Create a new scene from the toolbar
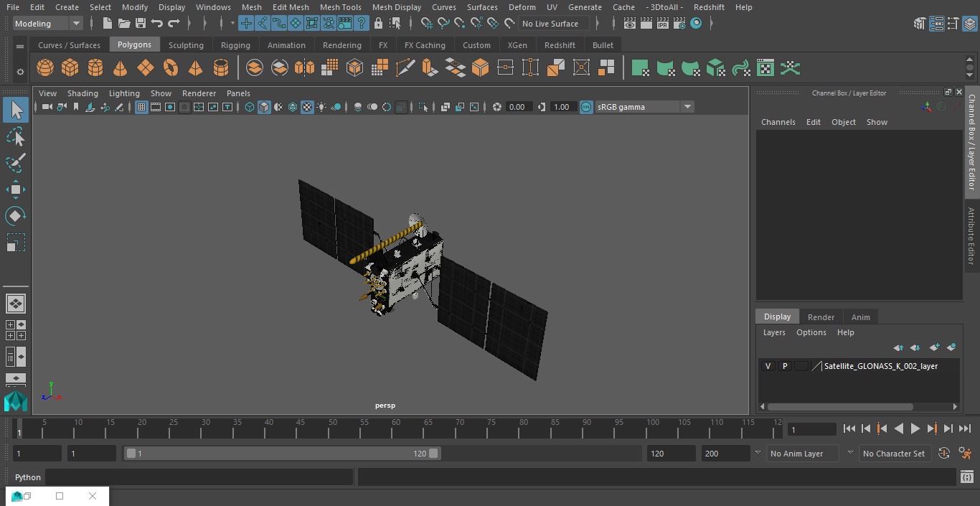This screenshot has width=980, height=506. 107,24
